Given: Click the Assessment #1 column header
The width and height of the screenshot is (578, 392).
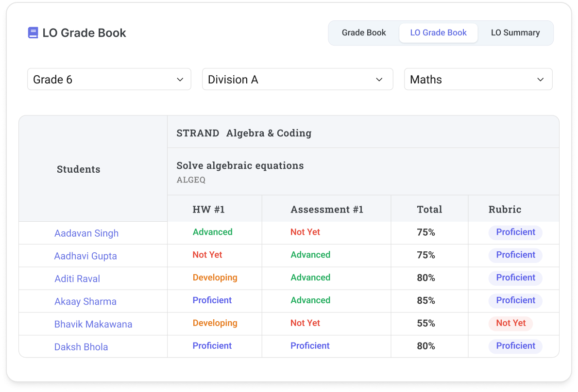Looking at the screenshot, I should coord(327,210).
